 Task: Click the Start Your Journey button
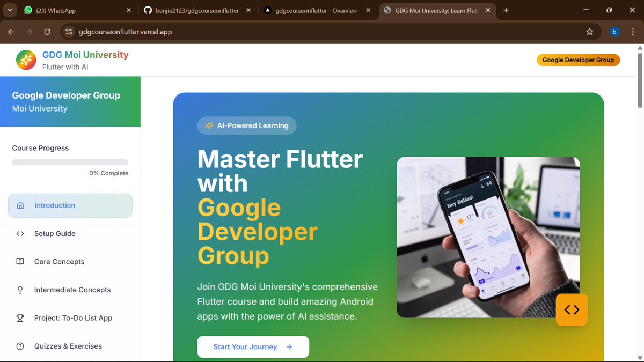tap(253, 347)
